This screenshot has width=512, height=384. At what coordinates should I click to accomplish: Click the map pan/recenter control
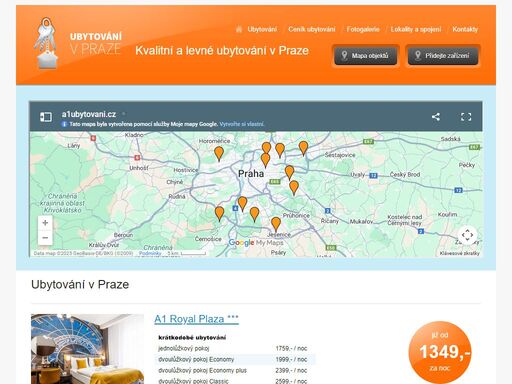click(x=467, y=235)
